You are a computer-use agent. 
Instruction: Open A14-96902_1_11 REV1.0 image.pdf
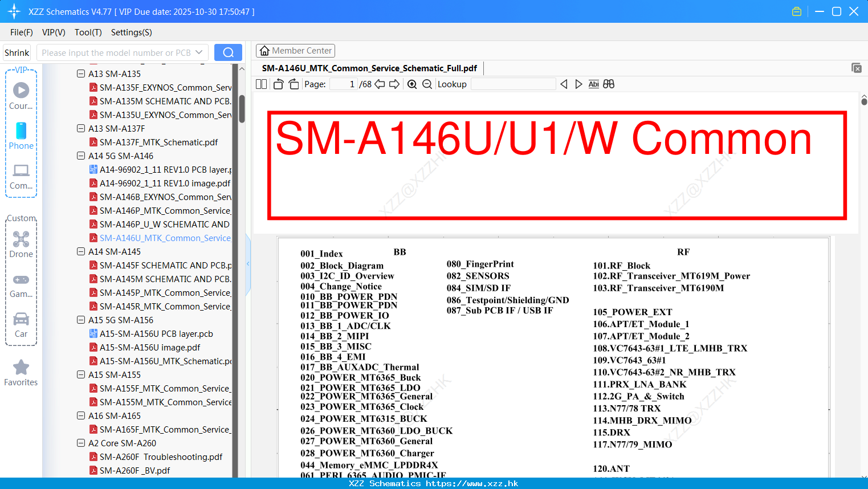tap(160, 183)
